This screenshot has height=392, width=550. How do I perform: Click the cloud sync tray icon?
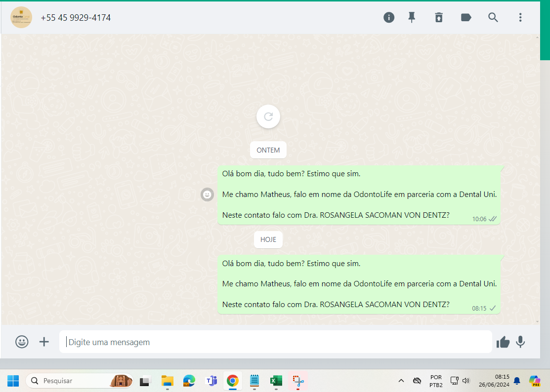(417, 381)
